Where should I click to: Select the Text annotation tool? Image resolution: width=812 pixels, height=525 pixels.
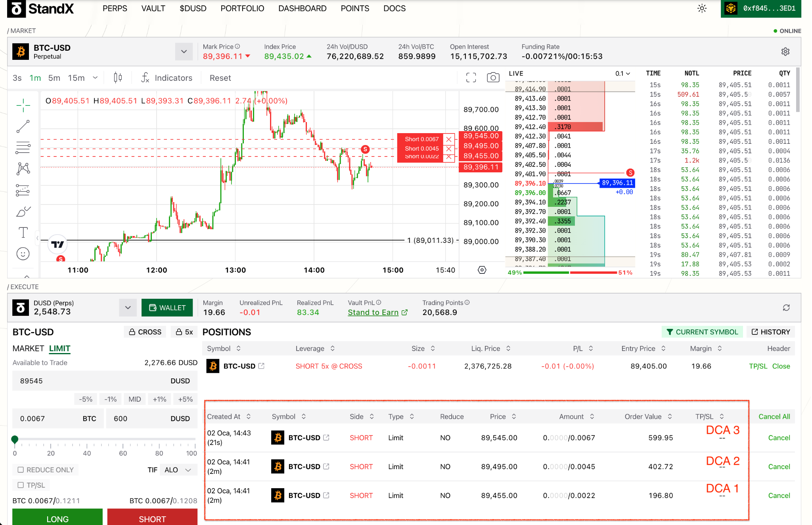(x=23, y=233)
